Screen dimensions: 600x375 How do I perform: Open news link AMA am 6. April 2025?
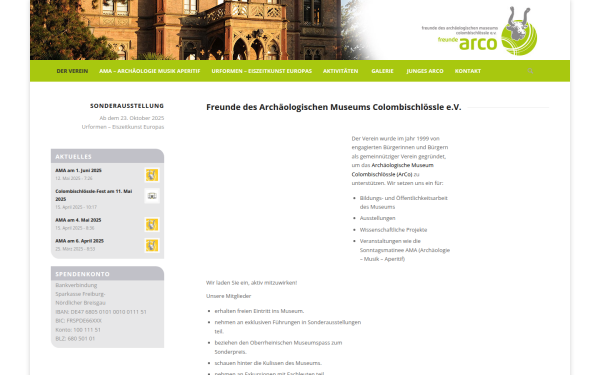[80, 241]
